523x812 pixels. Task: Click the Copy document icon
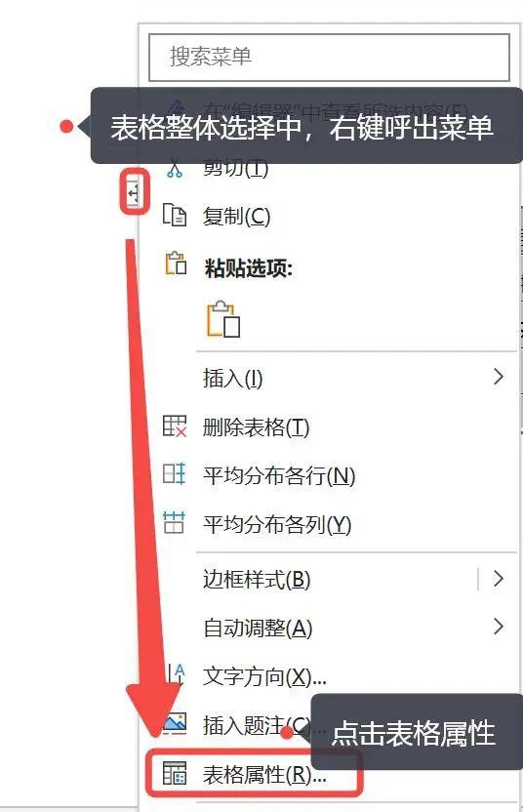pyautogui.click(x=175, y=215)
